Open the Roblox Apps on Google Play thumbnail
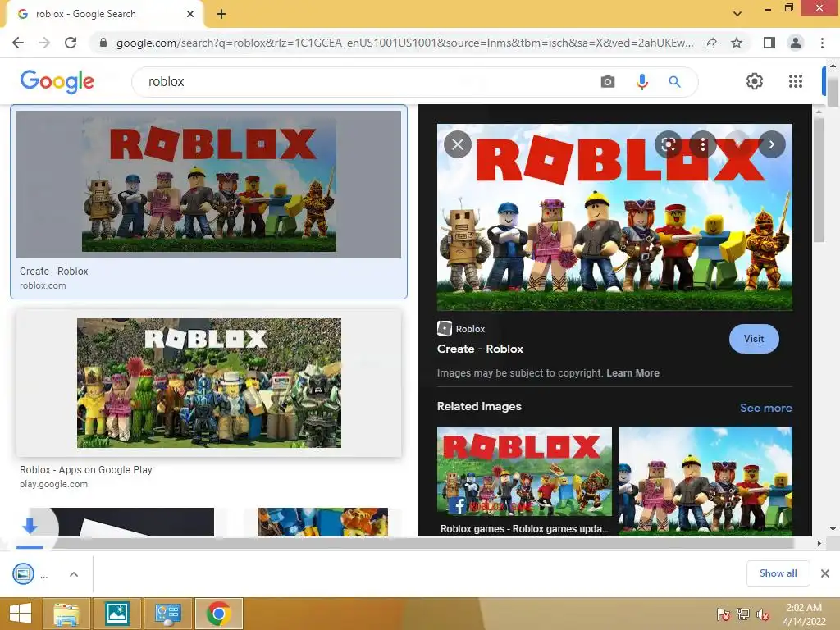This screenshot has height=630, width=840. tap(208, 382)
